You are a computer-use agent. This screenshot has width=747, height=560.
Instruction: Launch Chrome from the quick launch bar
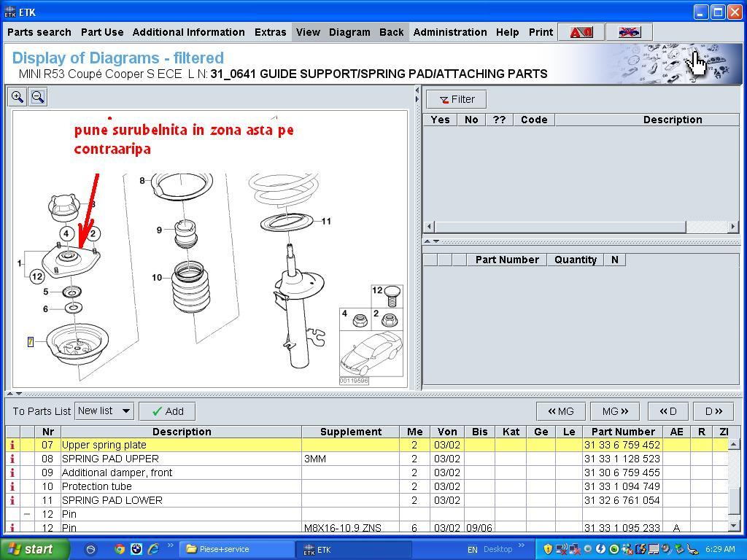click(x=120, y=549)
